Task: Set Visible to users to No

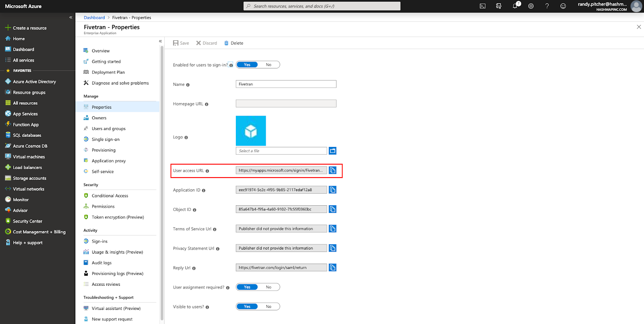Action: [268, 307]
